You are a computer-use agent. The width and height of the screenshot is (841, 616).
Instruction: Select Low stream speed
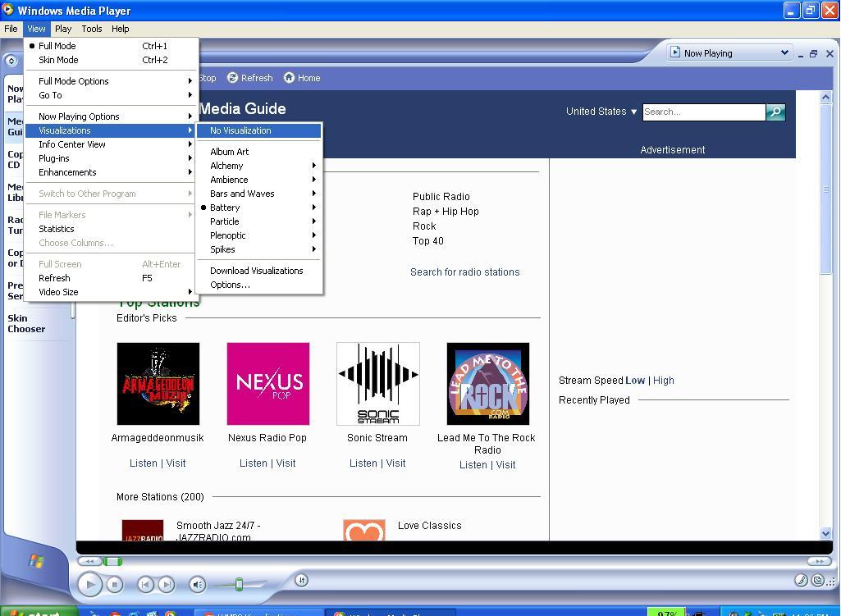coord(635,381)
